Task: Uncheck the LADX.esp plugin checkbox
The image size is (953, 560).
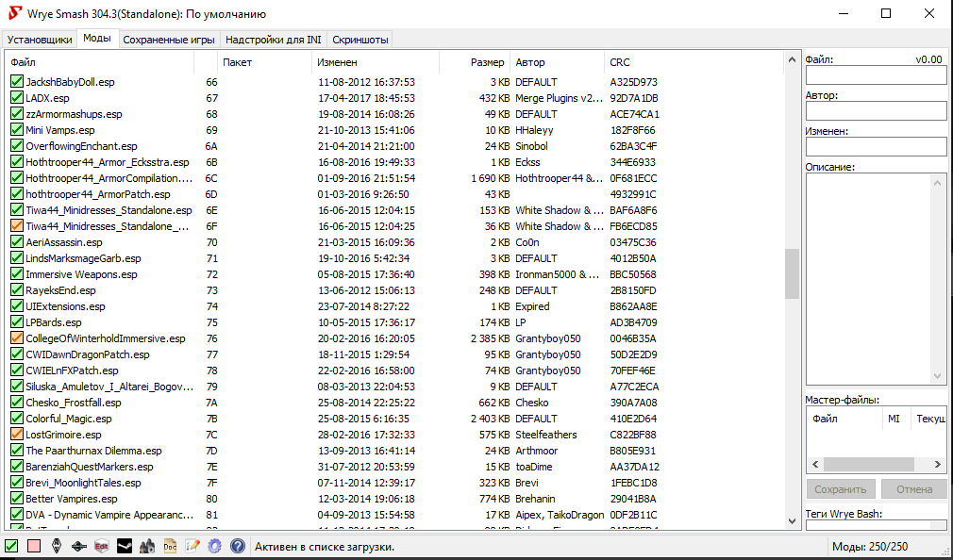Action: [x=17, y=98]
